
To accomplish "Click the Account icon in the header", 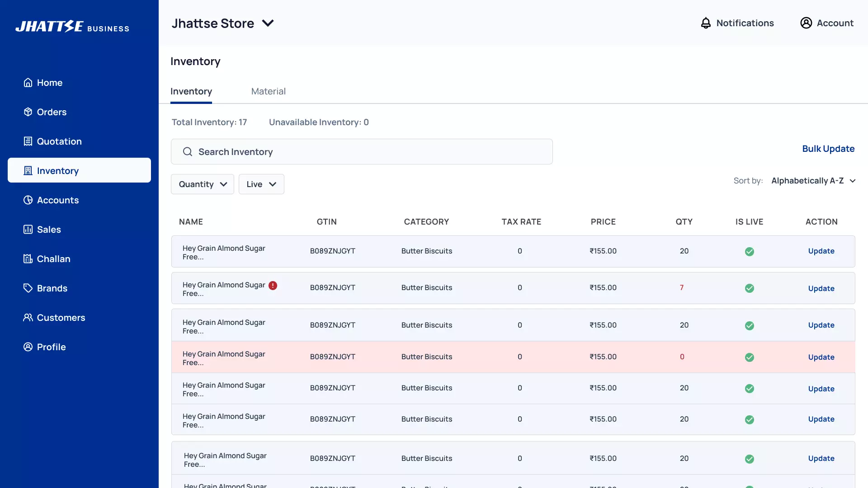I will coord(807,23).
